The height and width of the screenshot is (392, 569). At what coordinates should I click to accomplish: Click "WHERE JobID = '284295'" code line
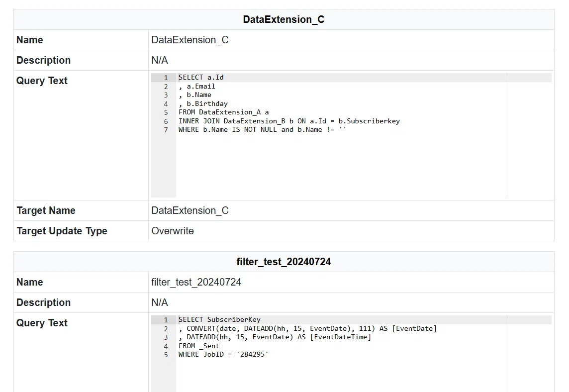(x=223, y=354)
